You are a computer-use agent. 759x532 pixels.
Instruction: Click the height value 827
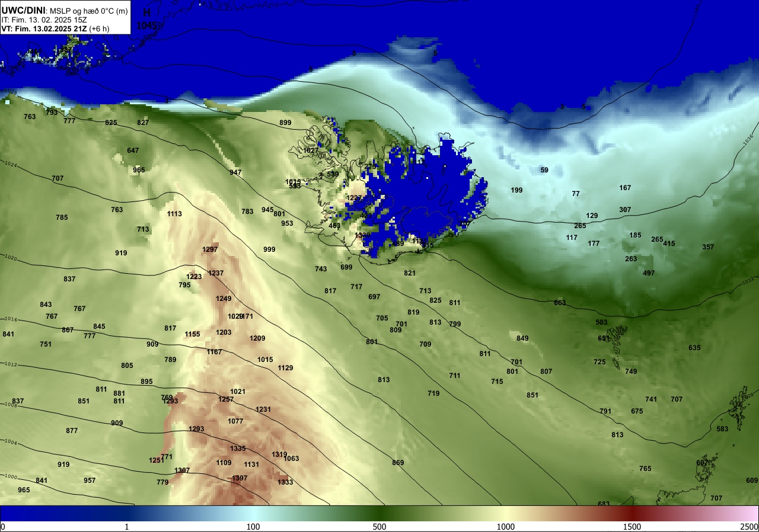(x=143, y=123)
